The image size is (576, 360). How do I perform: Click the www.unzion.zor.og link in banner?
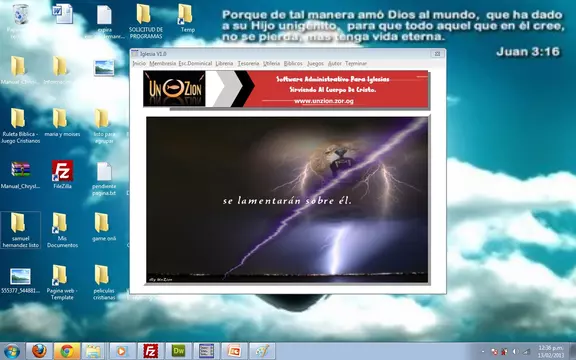(x=324, y=101)
